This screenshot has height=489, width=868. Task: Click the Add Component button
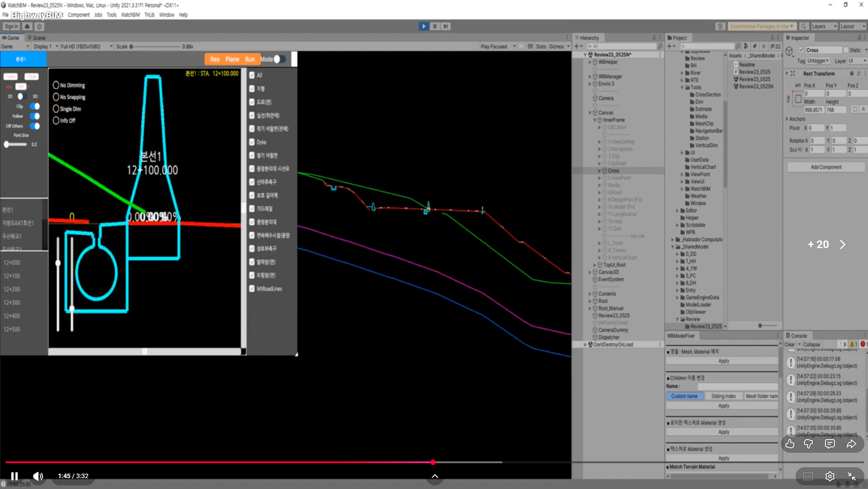[x=825, y=167]
